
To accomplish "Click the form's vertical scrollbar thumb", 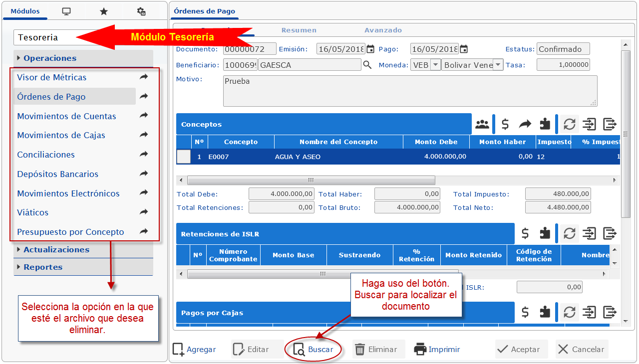I will (x=626, y=134).
